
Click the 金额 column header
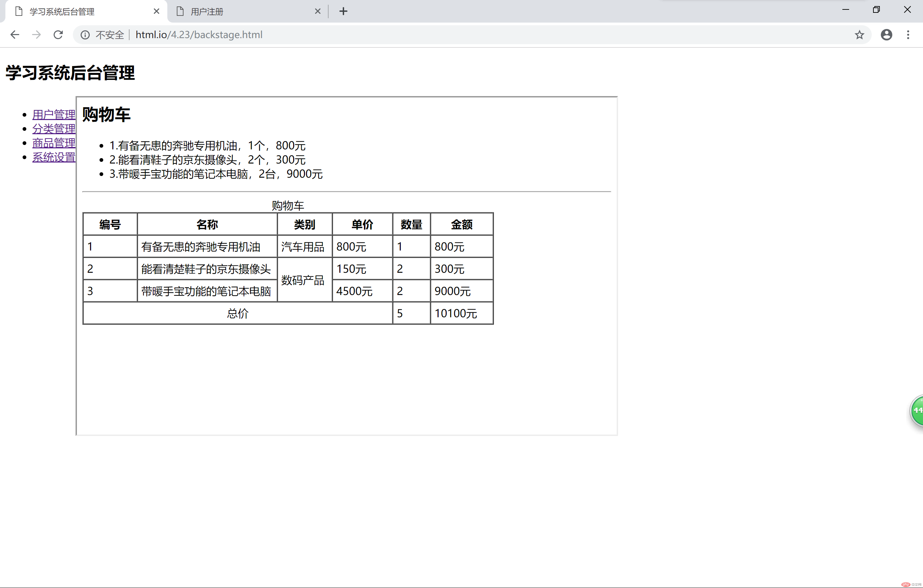(x=462, y=224)
